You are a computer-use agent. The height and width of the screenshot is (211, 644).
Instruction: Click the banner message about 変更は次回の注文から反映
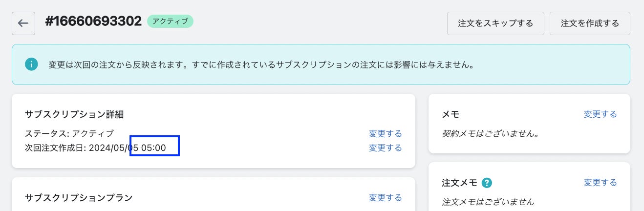pyautogui.click(x=261, y=64)
